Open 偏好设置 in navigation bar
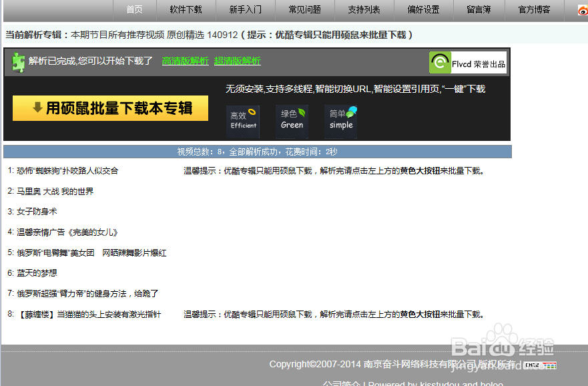Image resolution: width=588 pixels, height=386 pixels. coord(423,10)
